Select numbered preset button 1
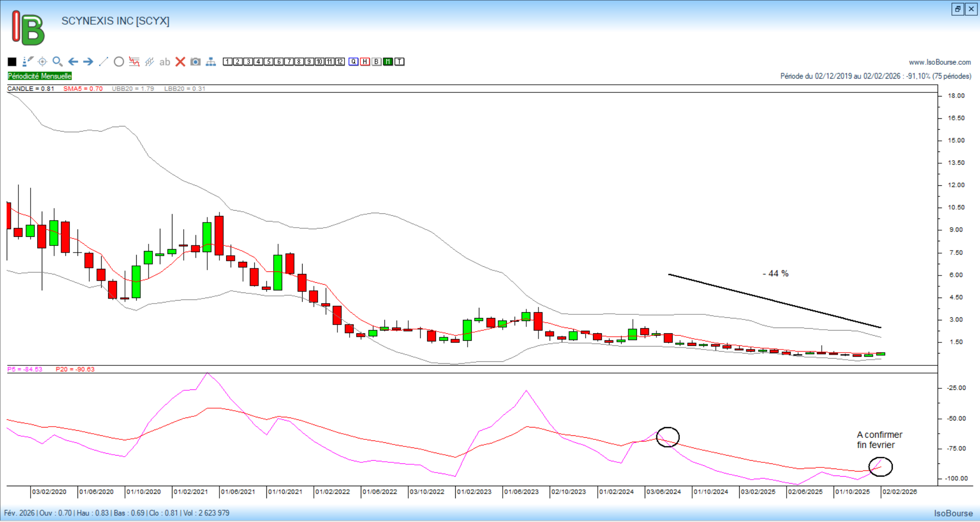The height and width of the screenshot is (522, 980). [228, 62]
